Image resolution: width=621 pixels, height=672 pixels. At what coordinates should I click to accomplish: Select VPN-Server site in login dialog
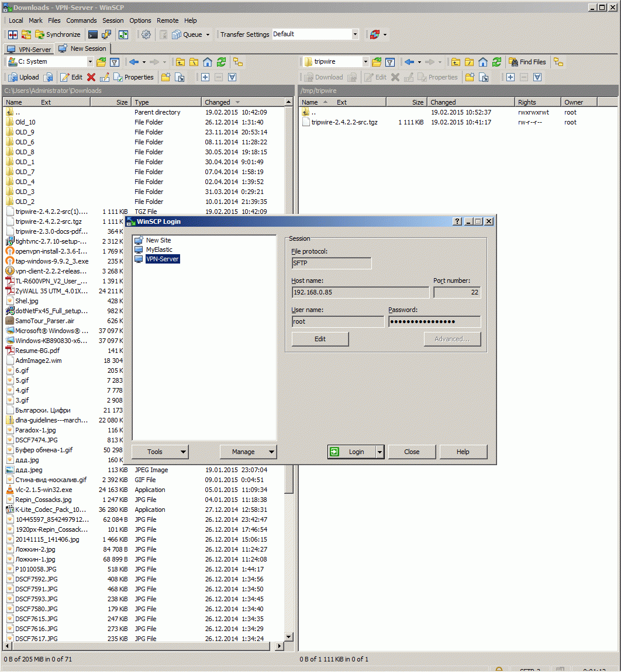tap(162, 259)
